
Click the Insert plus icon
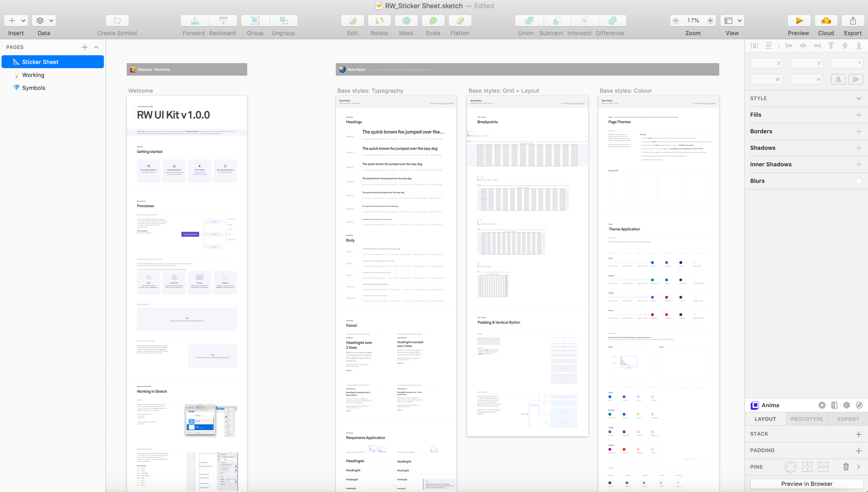[12, 21]
